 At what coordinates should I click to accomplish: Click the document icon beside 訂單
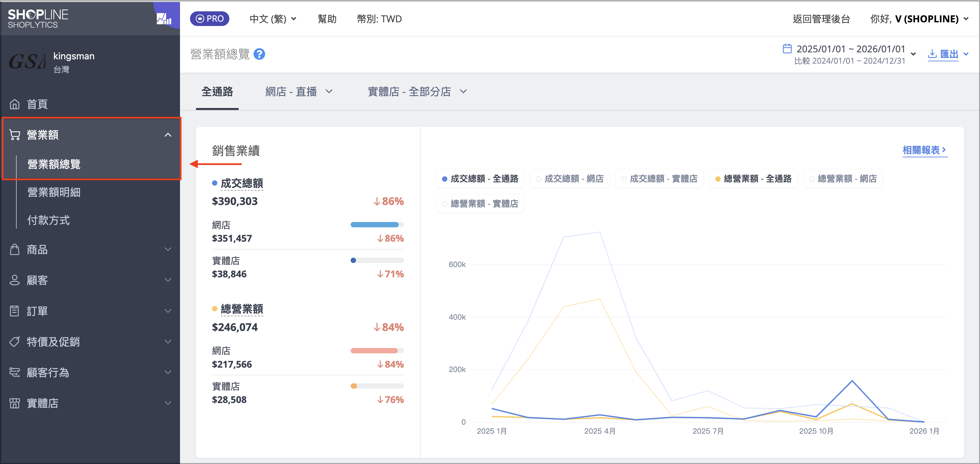pos(14,311)
